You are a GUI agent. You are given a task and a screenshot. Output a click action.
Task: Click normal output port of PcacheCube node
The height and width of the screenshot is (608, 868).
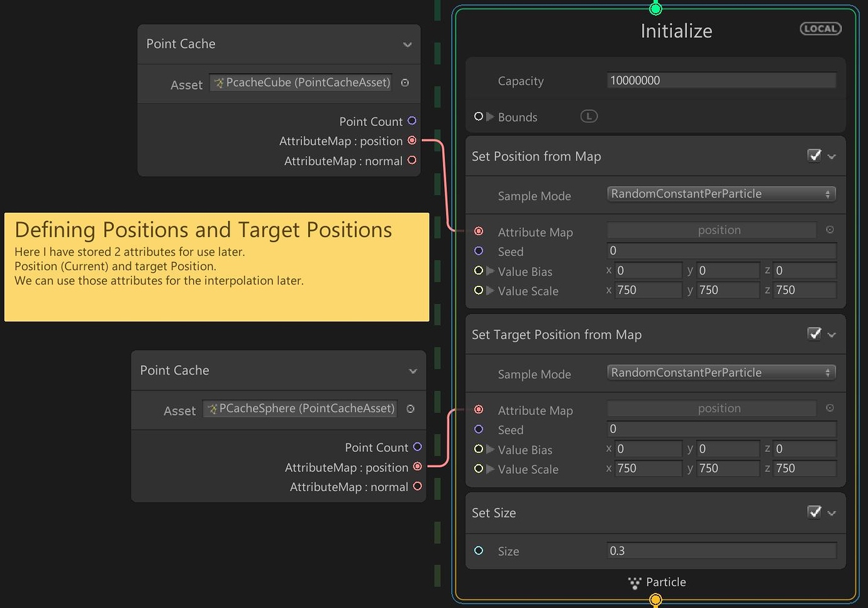(412, 160)
